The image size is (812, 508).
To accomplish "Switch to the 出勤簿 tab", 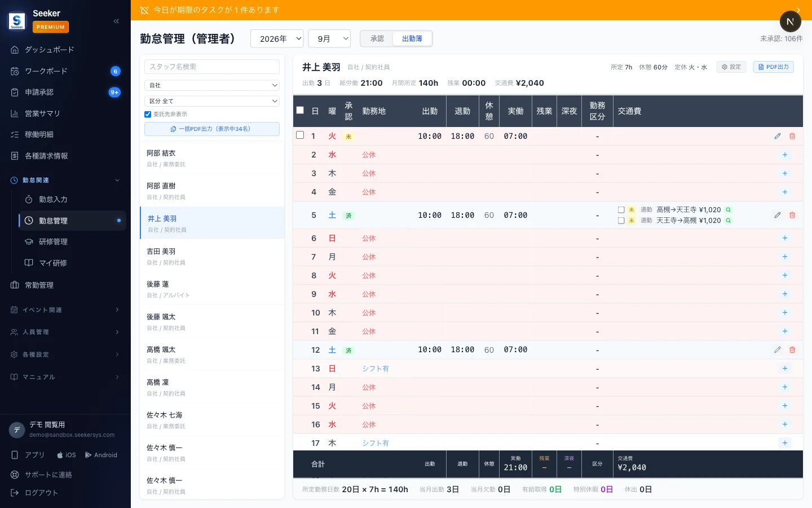I will coord(412,38).
